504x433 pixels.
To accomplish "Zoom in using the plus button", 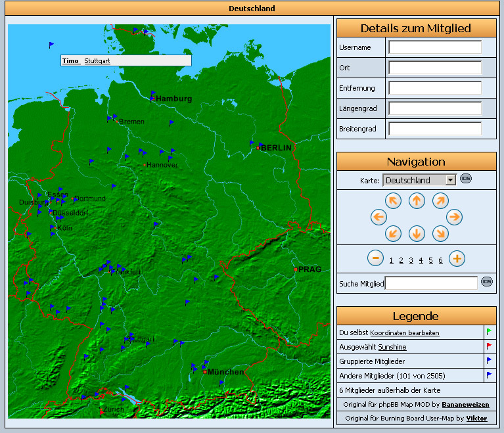I will (457, 259).
